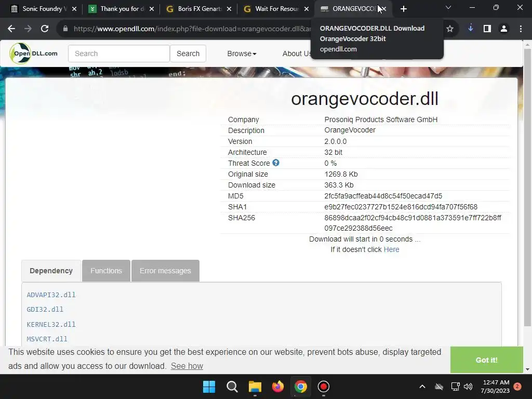Focus the site Search input field
532x399 pixels.
(x=119, y=54)
